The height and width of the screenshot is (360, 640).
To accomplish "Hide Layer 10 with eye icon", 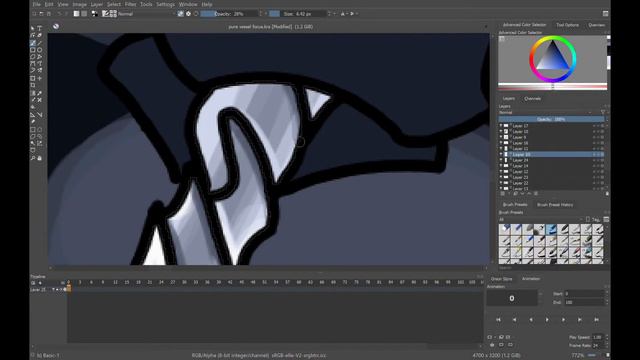I will (501, 132).
